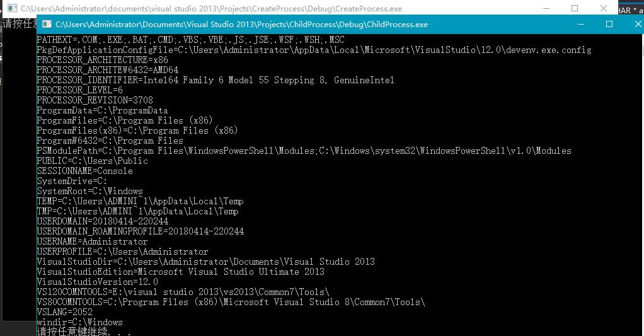Click the PROCESSOR_LEVEL=6 line
This screenshot has height=336, width=644.
click(x=79, y=90)
